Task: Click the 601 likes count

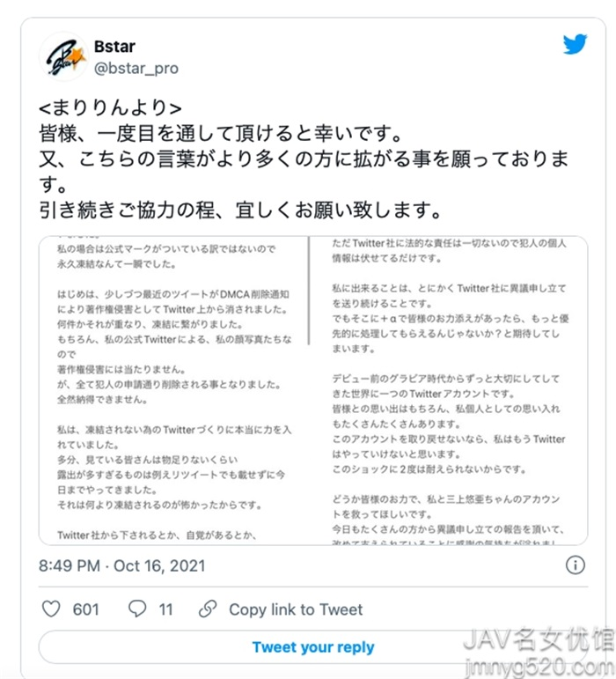Action: coord(85,609)
